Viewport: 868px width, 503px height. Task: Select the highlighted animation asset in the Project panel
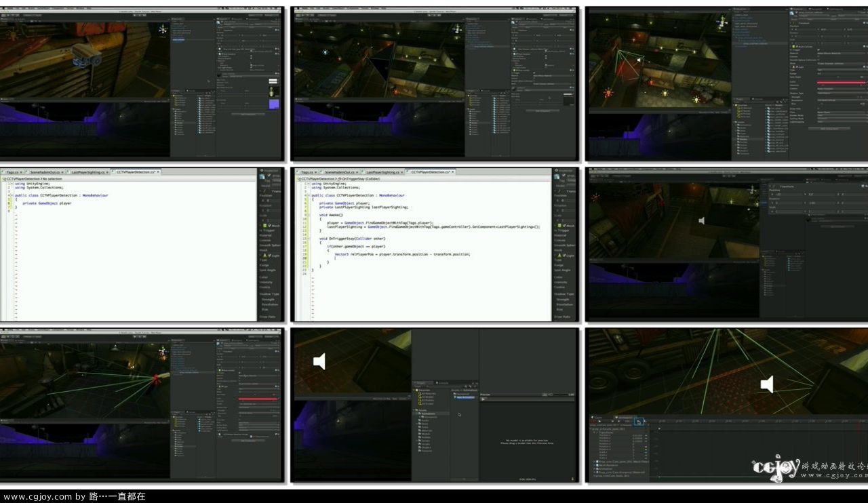tap(465, 397)
